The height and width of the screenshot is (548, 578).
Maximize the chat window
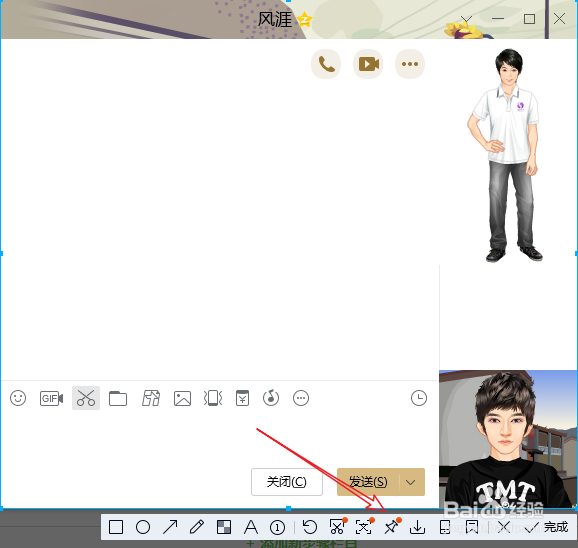[529, 19]
